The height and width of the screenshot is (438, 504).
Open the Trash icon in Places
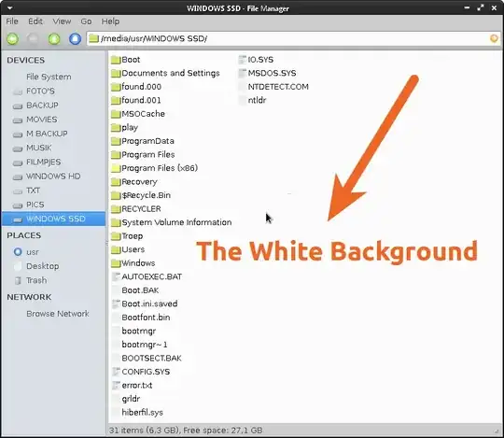click(18, 280)
